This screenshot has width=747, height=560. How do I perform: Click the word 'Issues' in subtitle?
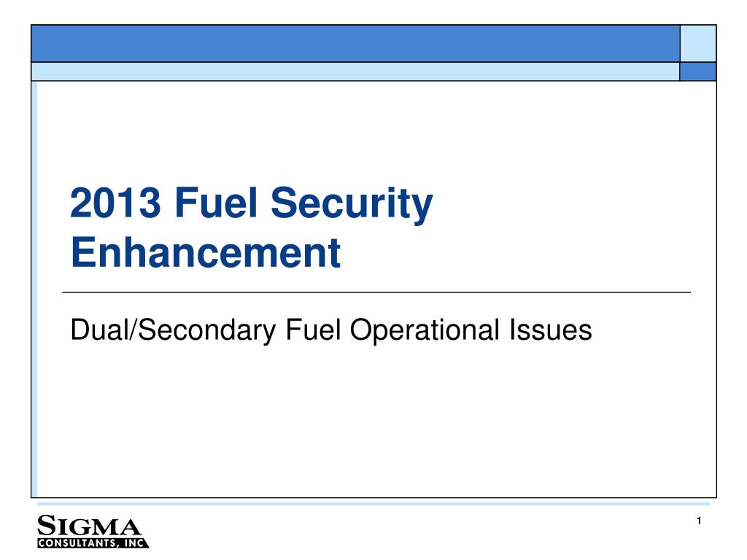point(551,330)
